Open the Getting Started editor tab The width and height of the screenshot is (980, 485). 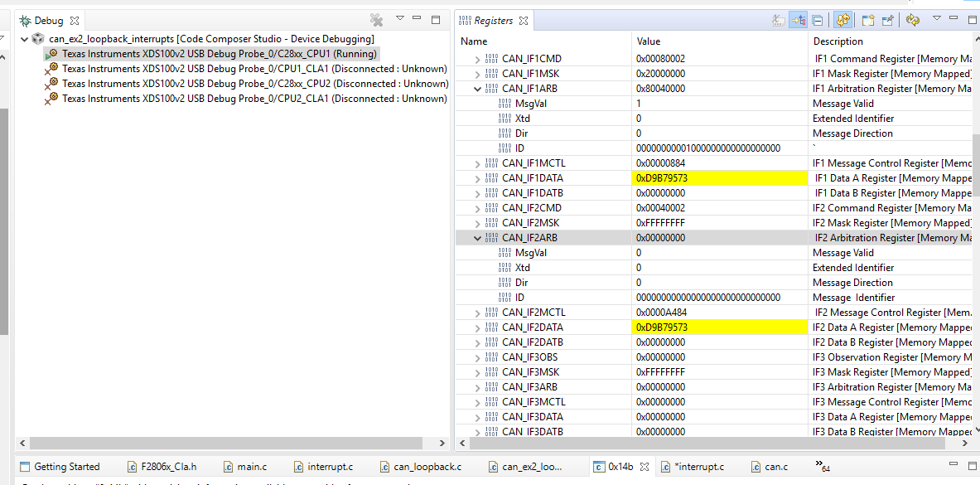pos(60,466)
